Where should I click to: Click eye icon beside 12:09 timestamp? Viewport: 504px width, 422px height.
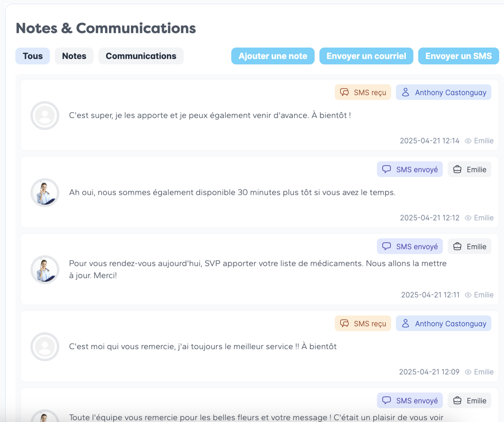[x=468, y=372]
